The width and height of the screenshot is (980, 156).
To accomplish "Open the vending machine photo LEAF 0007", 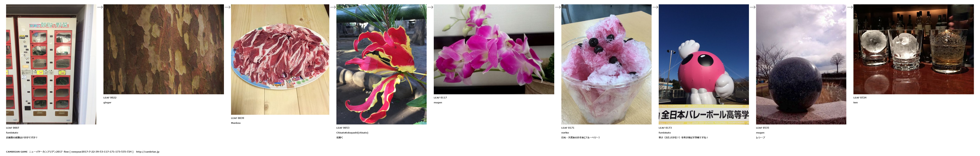I will 51,64.
